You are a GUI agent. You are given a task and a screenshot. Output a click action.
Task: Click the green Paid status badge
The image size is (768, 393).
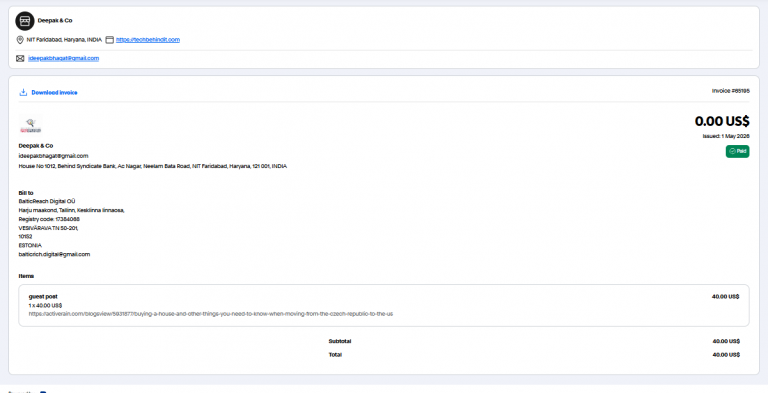click(x=737, y=152)
